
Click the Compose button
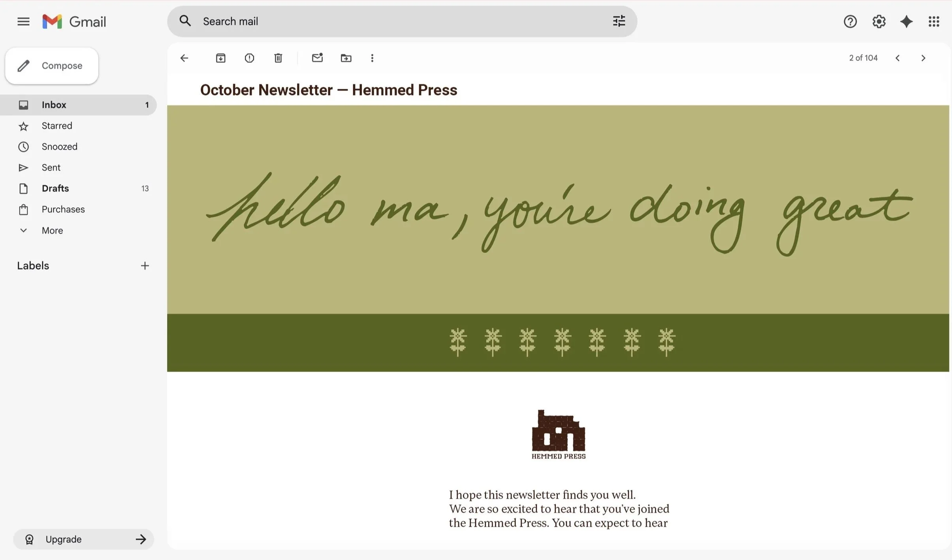click(x=52, y=66)
